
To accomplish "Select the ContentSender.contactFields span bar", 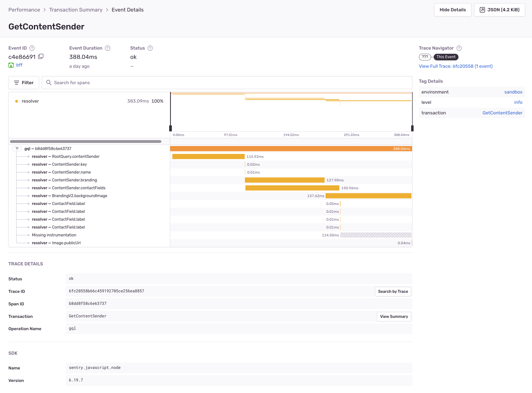I will pyautogui.click(x=292, y=188).
